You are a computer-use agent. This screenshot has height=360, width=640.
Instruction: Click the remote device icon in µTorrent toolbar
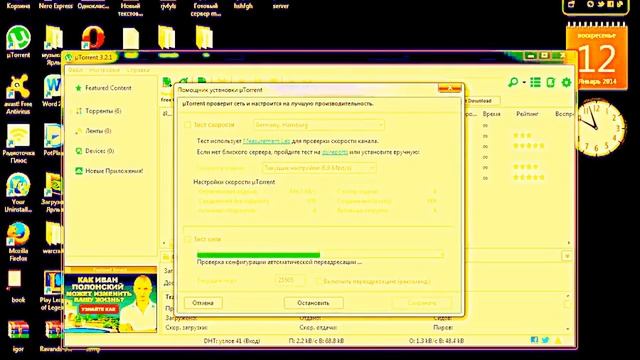551,82
